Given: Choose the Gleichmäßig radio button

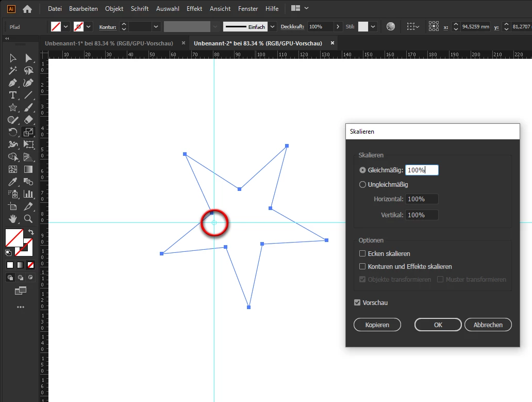Looking at the screenshot, I should 362,170.
